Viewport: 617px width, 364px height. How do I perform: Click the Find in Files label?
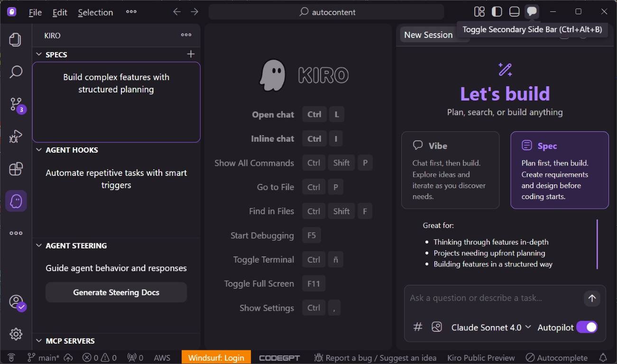click(x=272, y=211)
